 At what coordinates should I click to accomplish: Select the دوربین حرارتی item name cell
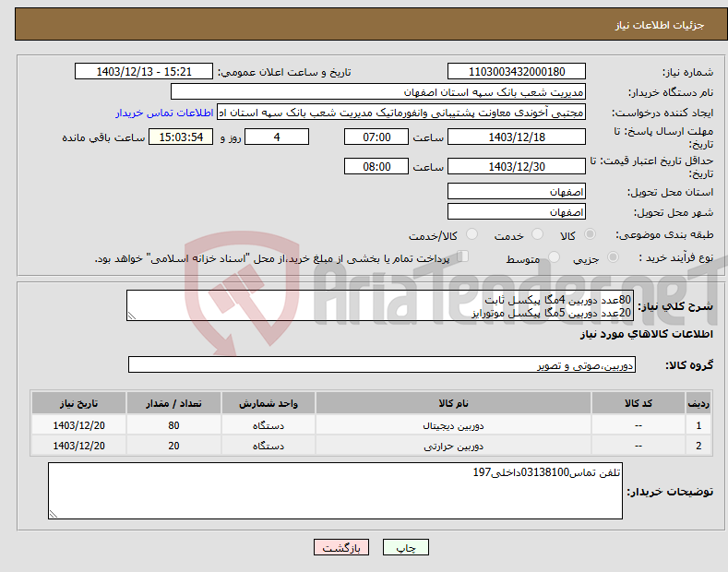[x=454, y=446]
